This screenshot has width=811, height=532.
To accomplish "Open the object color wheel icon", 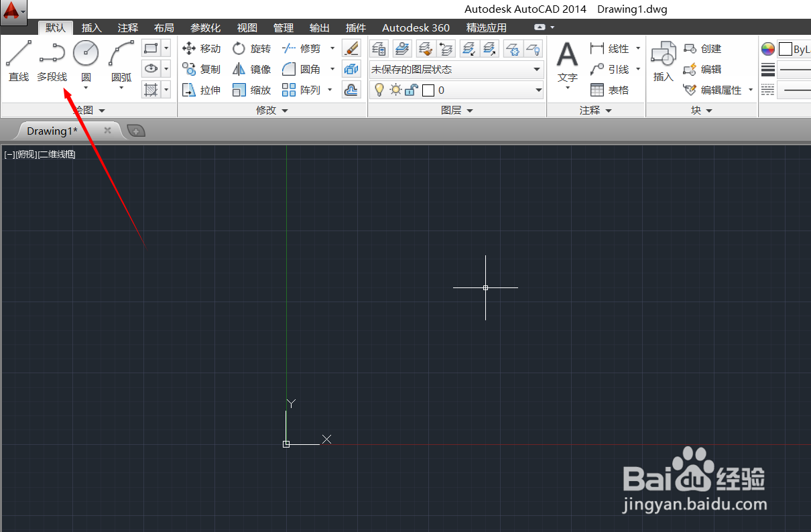I will (768, 49).
